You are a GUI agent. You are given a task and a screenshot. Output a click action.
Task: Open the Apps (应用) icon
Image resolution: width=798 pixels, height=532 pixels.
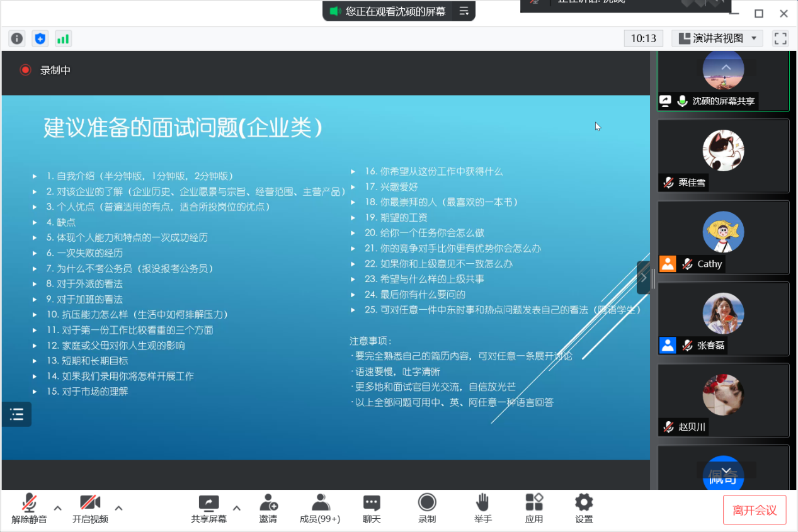534,508
